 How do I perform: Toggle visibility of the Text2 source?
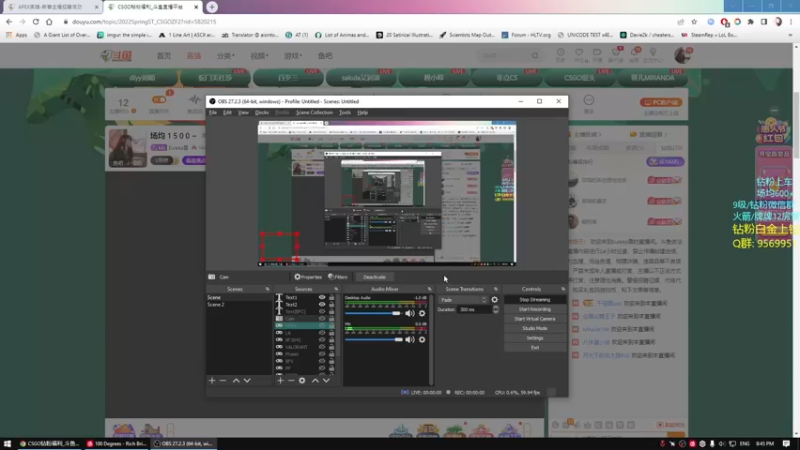click(322, 304)
